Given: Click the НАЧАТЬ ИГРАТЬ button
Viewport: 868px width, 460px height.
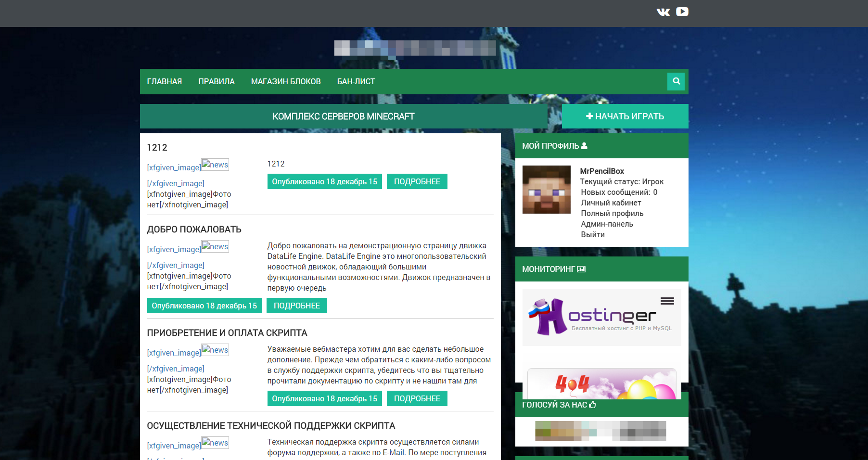Looking at the screenshot, I should tap(625, 116).
